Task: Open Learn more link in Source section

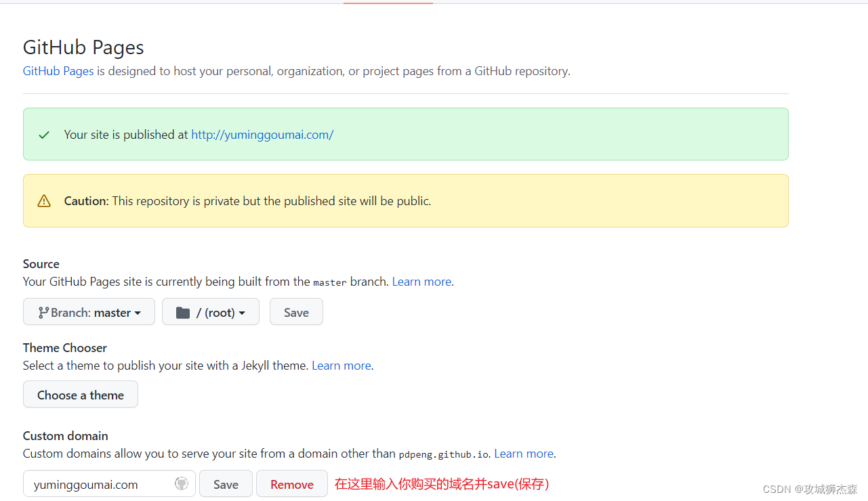Action: pos(421,282)
